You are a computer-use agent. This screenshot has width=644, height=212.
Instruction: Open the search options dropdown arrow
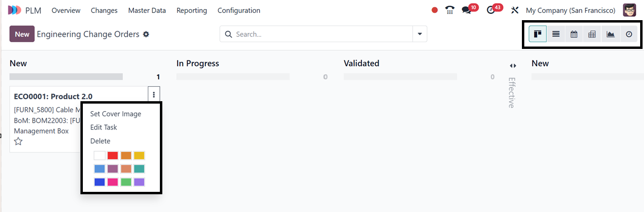coord(419,34)
